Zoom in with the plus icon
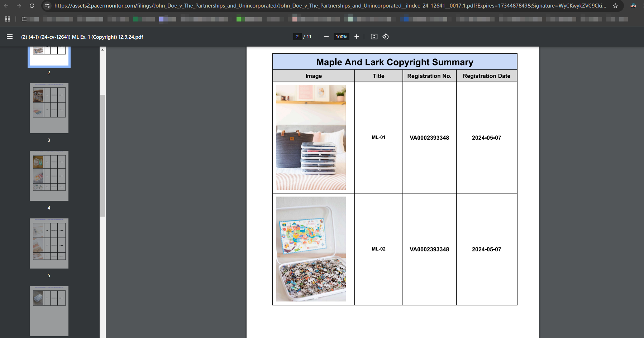Viewport: 644px width, 338px height. pyautogui.click(x=357, y=37)
